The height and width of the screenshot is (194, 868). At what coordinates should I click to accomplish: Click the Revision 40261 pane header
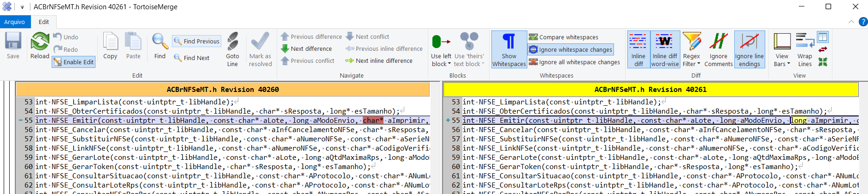pyautogui.click(x=650, y=89)
